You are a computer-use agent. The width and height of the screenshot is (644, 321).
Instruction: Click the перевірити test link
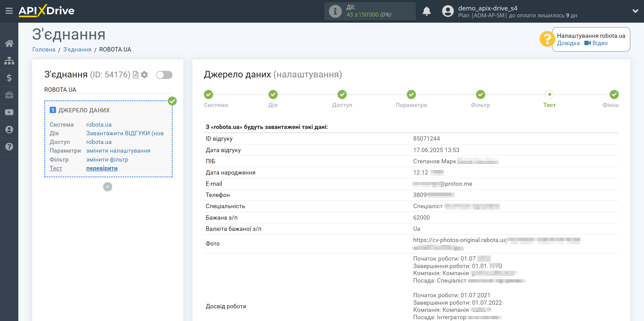pyautogui.click(x=102, y=168)
